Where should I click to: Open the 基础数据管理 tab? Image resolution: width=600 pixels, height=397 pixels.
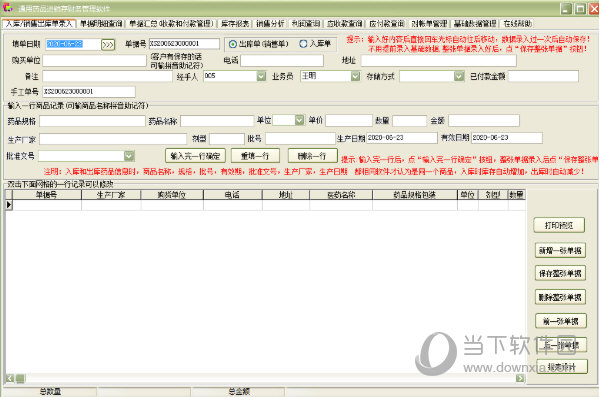point(475,24)
